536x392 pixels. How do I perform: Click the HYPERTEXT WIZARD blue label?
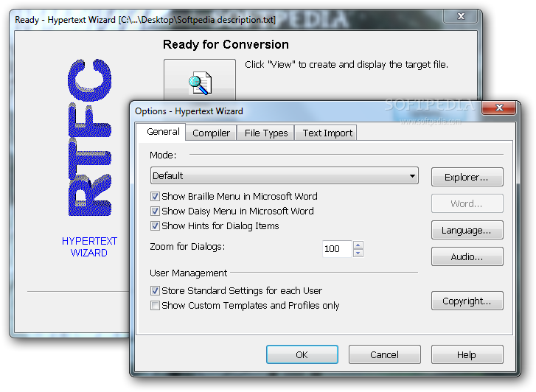coord(89,247)
